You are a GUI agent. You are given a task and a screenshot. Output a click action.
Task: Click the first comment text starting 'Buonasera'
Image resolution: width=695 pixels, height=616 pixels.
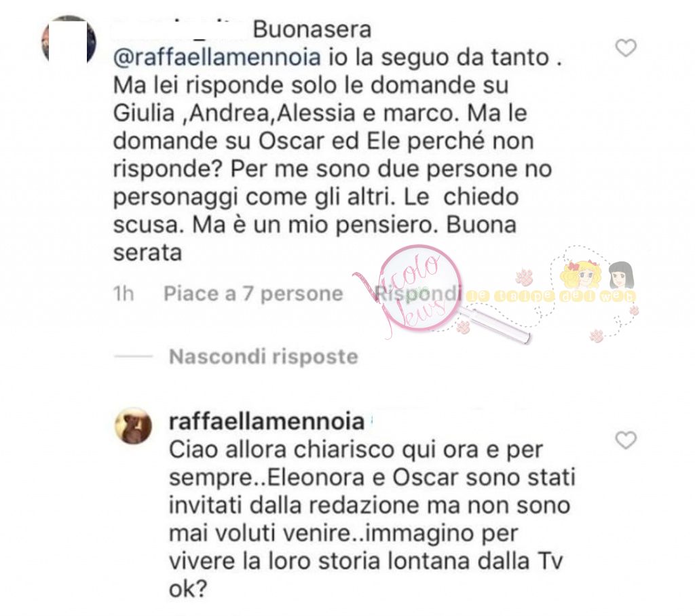click(x=337, y=142)
